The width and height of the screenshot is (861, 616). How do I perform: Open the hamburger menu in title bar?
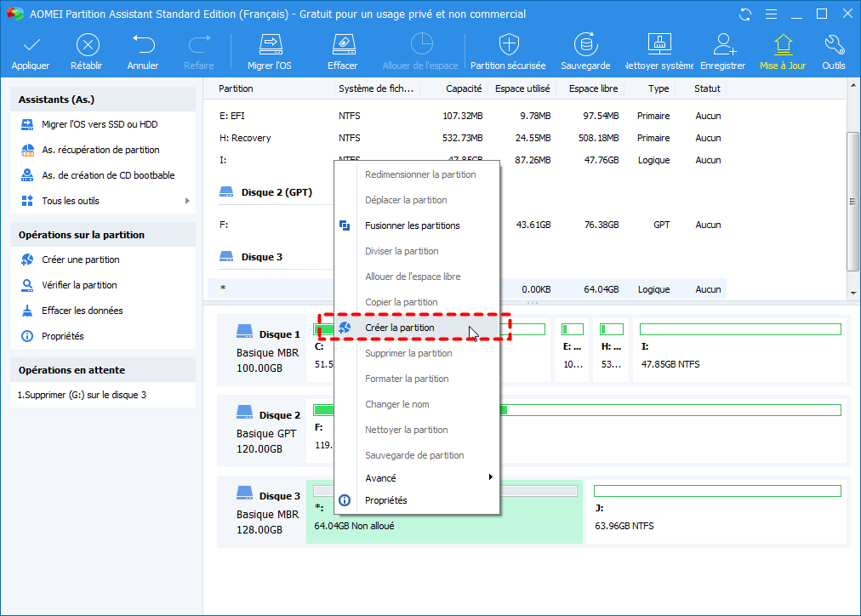pos(771,14)
